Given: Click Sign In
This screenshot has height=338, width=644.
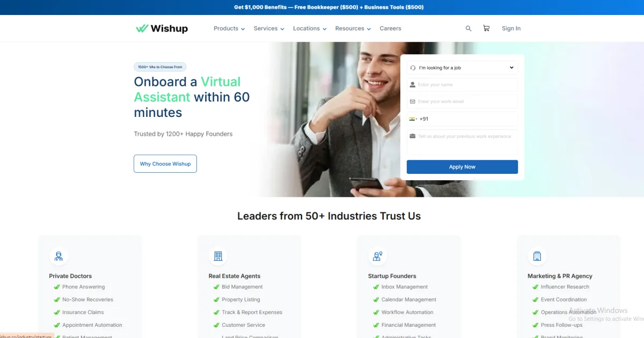Looking at the screenshot, I should point(511,28).
